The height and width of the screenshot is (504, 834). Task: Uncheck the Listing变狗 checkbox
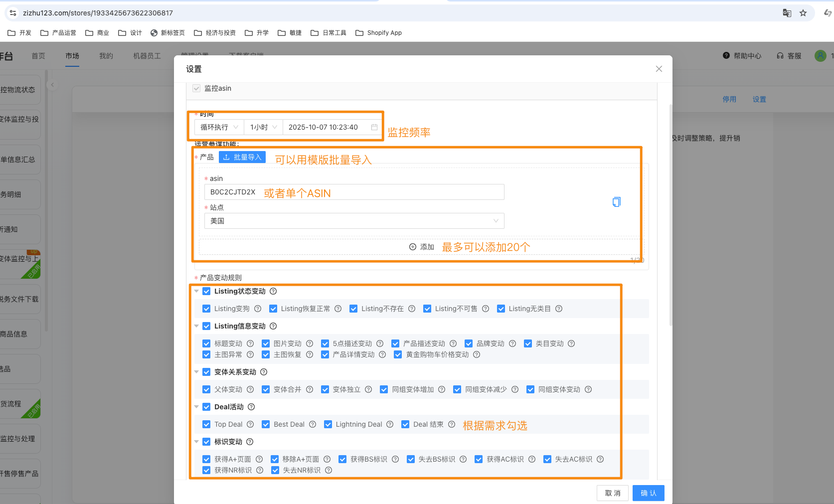coord(206,309)
